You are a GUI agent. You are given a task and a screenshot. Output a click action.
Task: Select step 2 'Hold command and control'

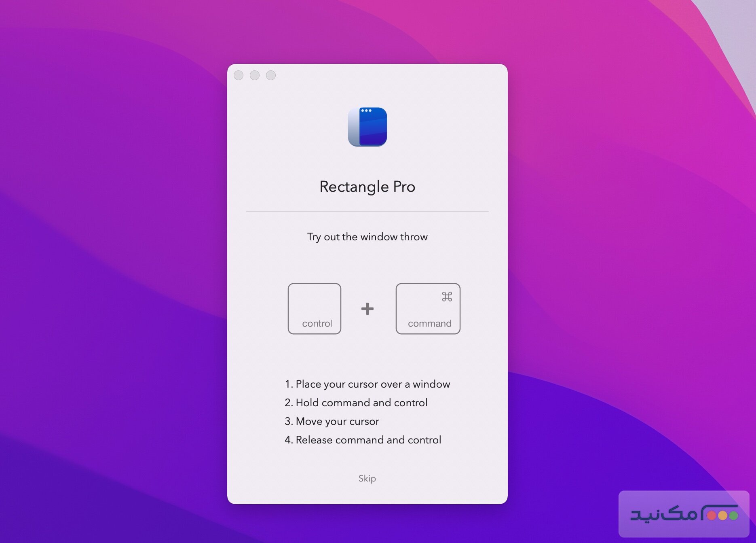coord(356,403)
